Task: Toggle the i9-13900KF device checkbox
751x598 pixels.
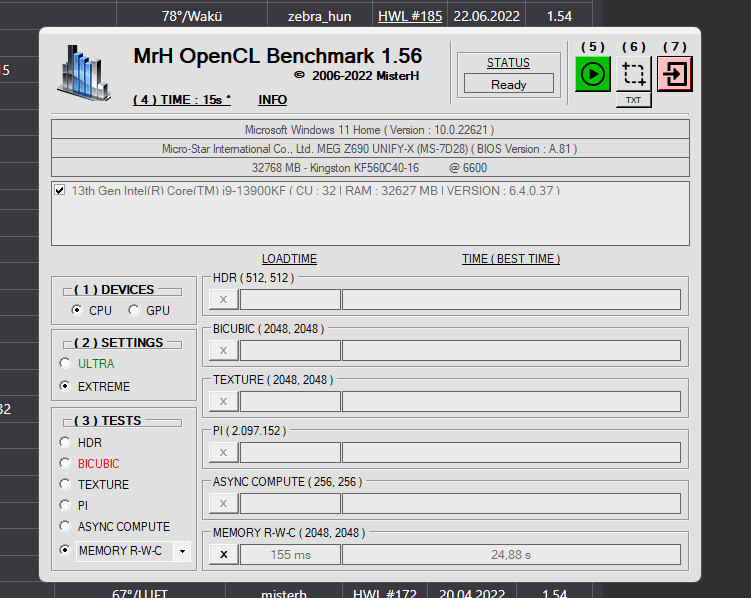Action: point(59,190)
